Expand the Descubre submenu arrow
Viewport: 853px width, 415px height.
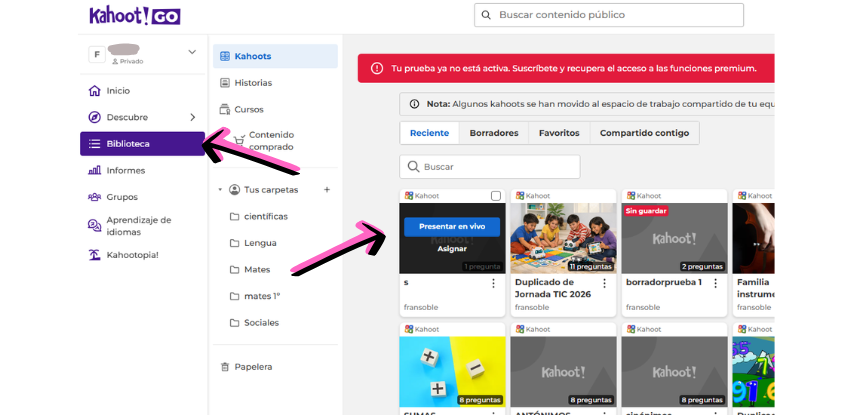pos(193,117)
